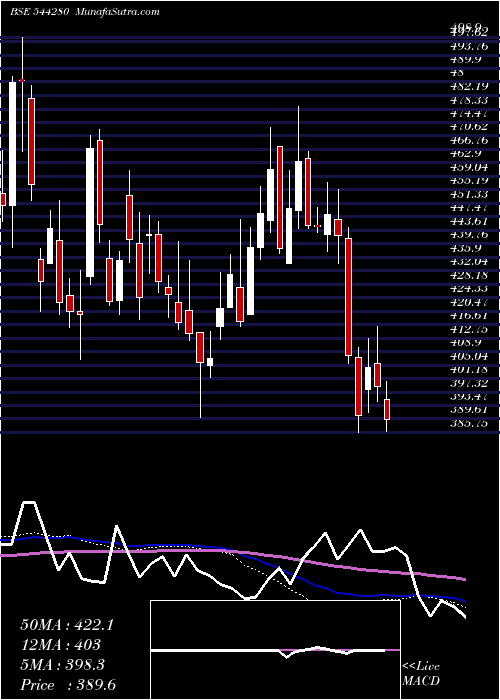The height and width of the screenshot is (700, 500).
Task: Select the 432.04 price axis label
Action: pos(469,262)
